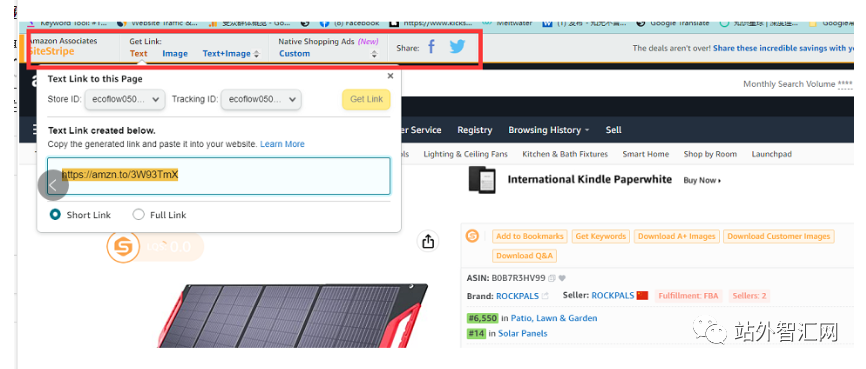Share on Twitter via SiteStripe bird icon

(457, 48)
